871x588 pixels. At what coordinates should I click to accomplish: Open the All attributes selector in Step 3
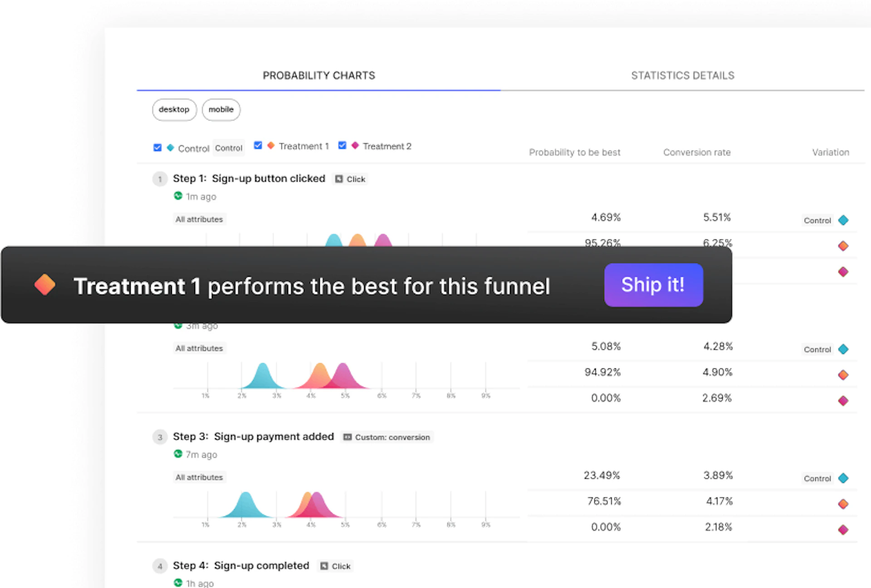(199, 477)
